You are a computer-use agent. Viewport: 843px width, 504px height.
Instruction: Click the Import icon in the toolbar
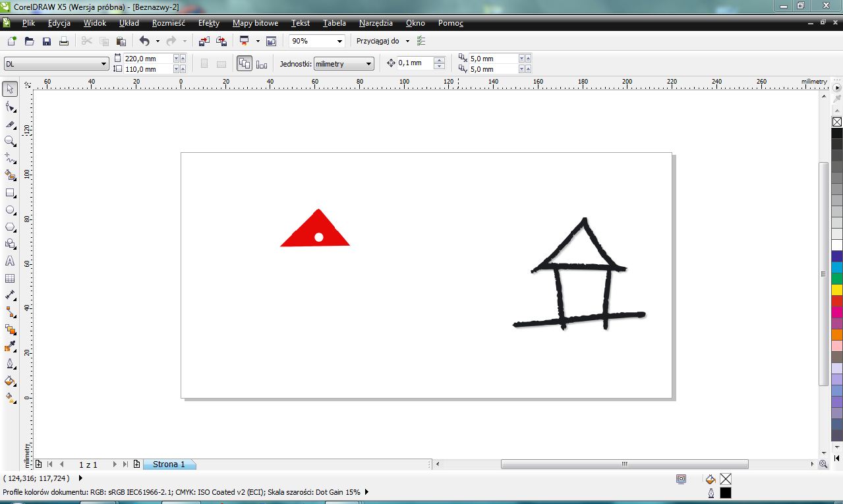click(204, 42)
